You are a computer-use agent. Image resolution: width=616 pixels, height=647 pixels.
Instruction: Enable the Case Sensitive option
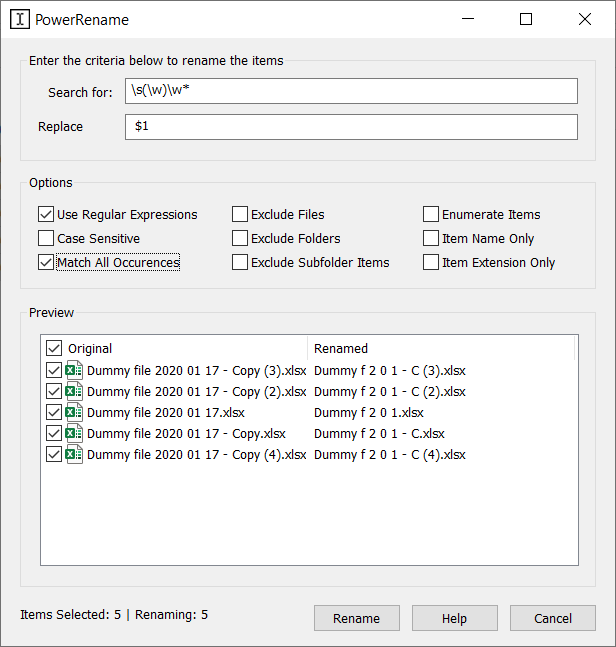(46, 238)
